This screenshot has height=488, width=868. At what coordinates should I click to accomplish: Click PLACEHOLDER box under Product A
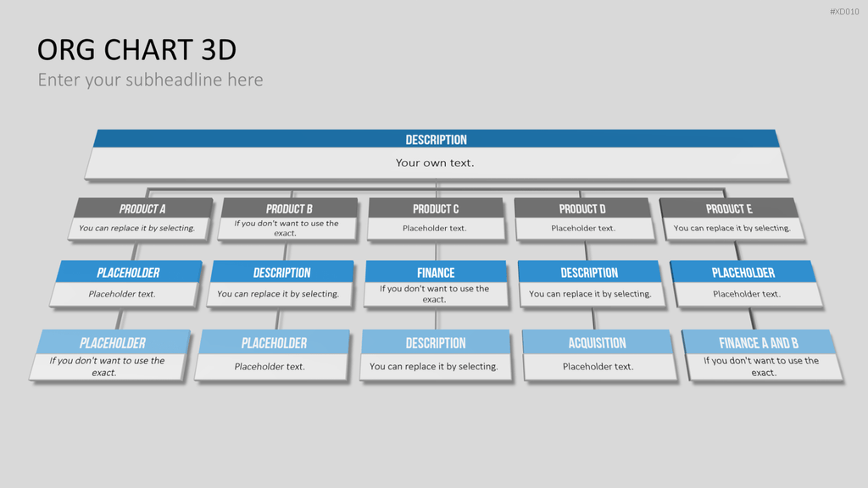126,283
